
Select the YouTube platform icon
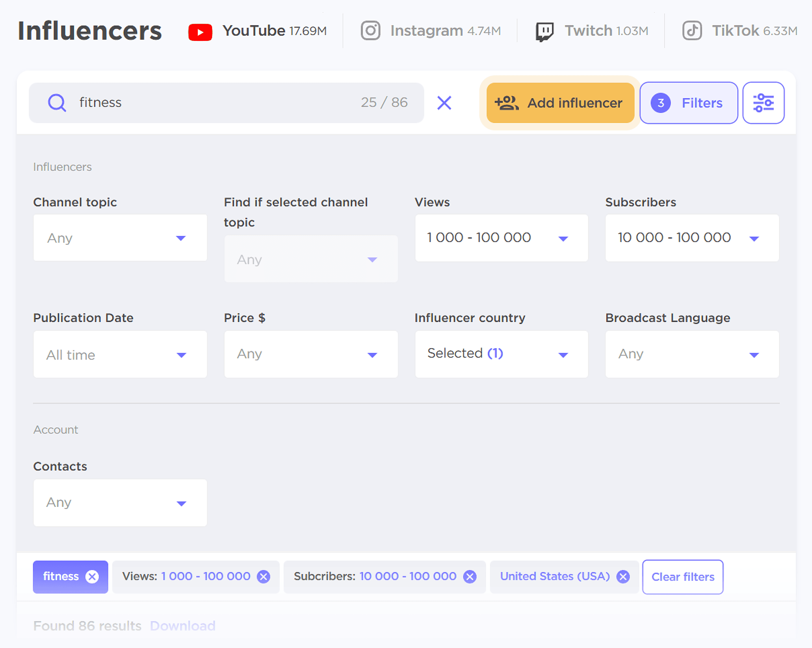click(200, 31)
